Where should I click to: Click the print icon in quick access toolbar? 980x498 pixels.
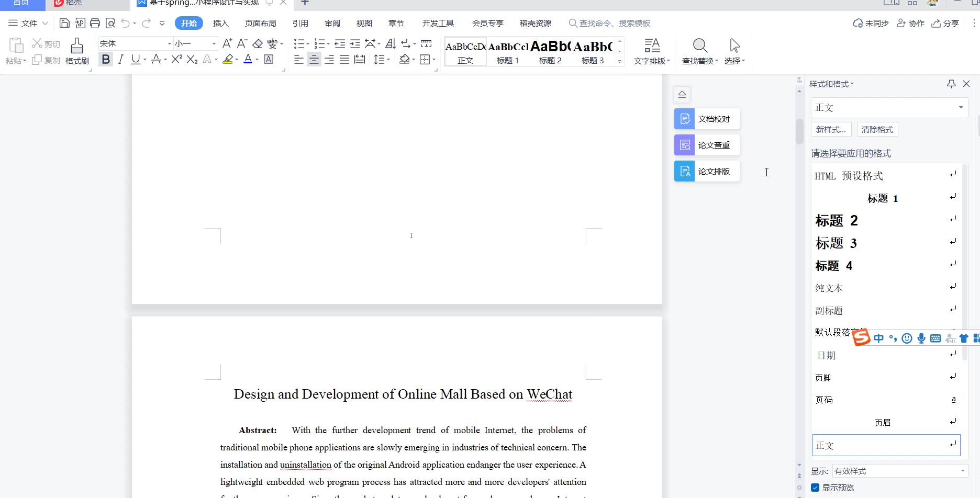tap(95, 23)
